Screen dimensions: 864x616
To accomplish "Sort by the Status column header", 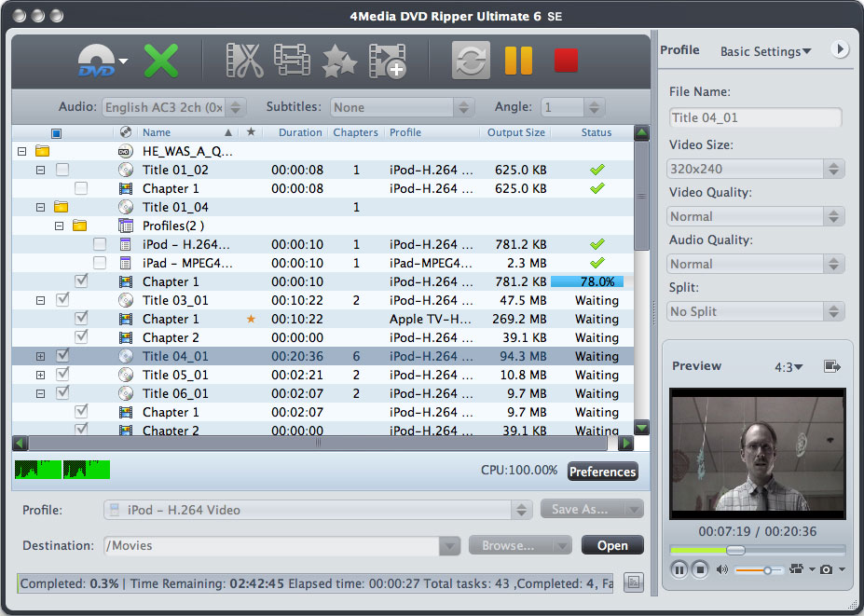I will click(x=597, y=132).
